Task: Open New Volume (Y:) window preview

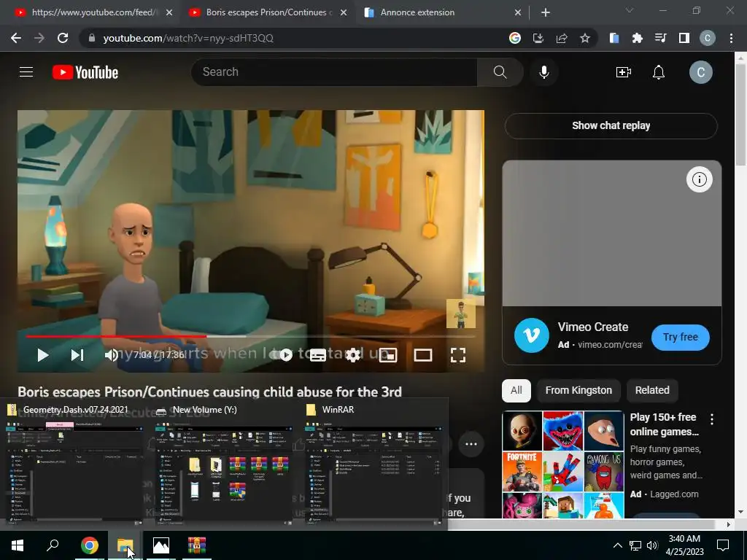Action: pos(224,463)
